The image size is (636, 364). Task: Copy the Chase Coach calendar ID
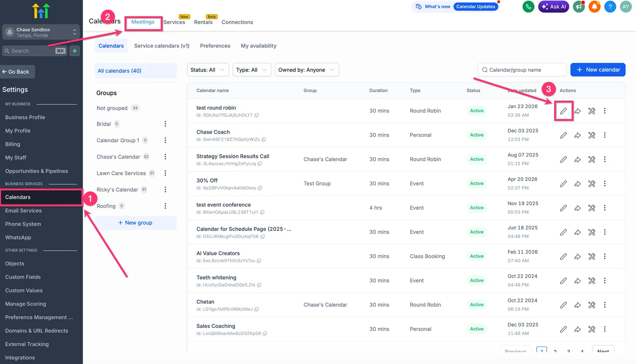(264, 139)
